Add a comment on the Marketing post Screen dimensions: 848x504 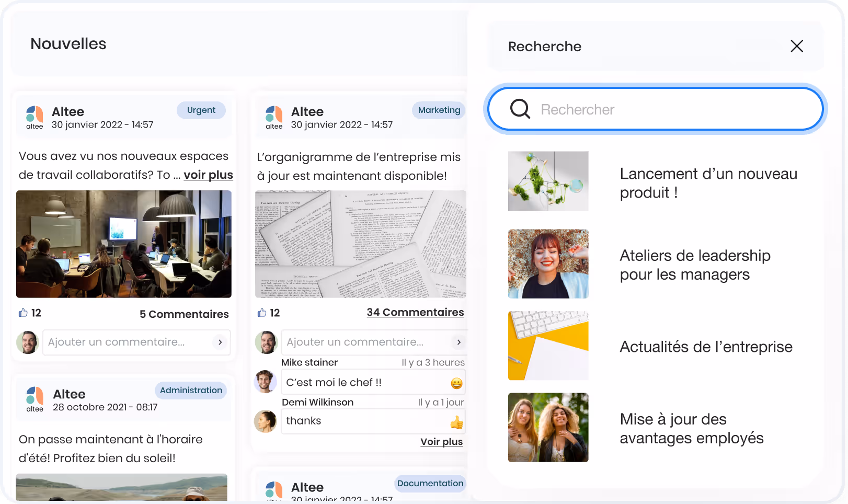tap(374, 342)
